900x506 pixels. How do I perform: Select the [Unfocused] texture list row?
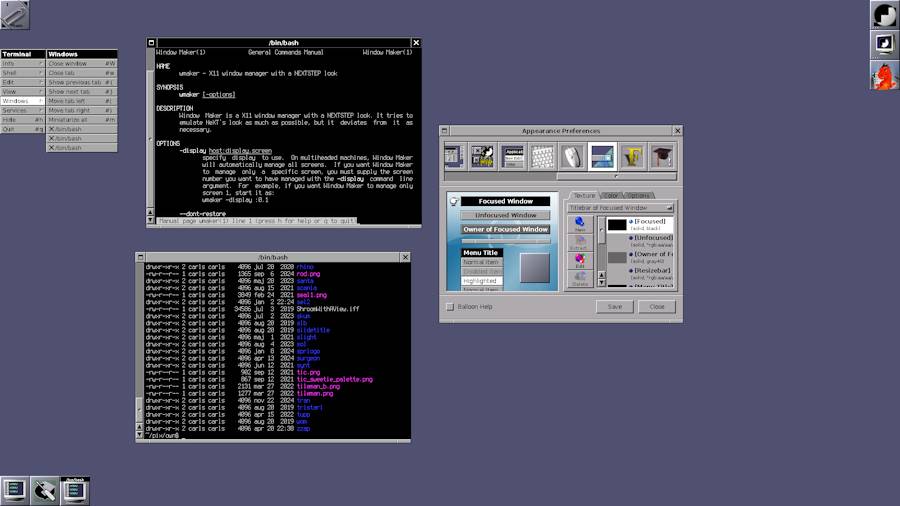(640, 241)
